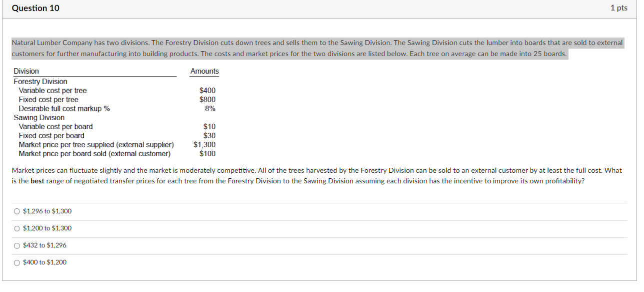Viewport: 644px width, 292px height.
Task: Click the Division column header
Action: coord(26,71)
